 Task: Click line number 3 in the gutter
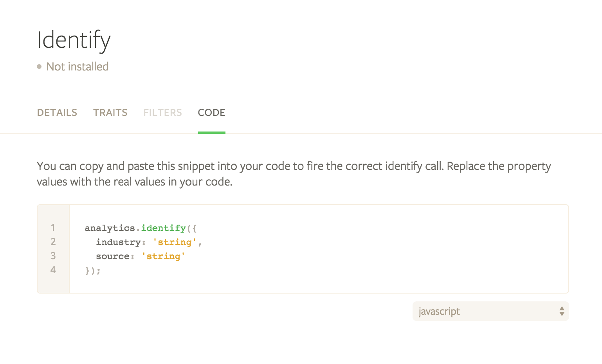pyautogui.click(x=53, y=256)
